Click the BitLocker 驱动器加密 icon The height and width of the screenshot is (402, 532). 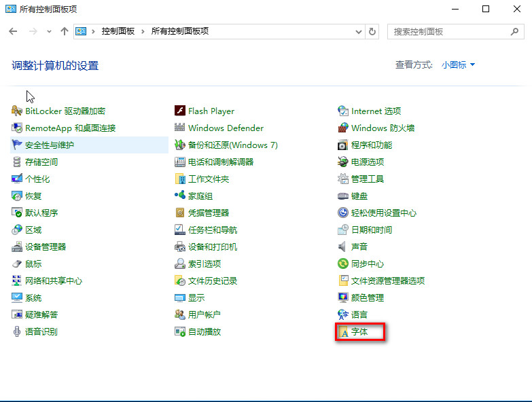click(16, 111)
